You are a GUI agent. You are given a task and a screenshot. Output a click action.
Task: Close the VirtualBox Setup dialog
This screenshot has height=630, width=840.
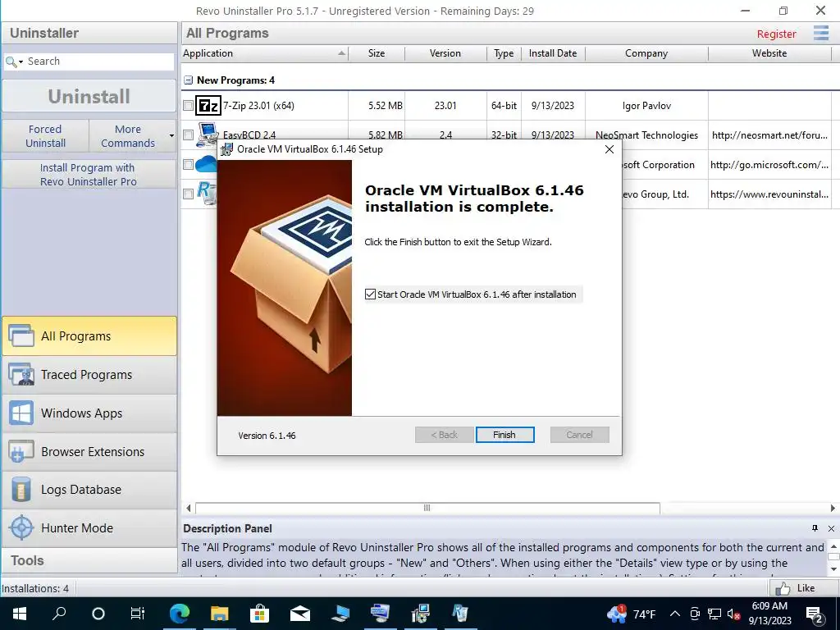[609, 149]
